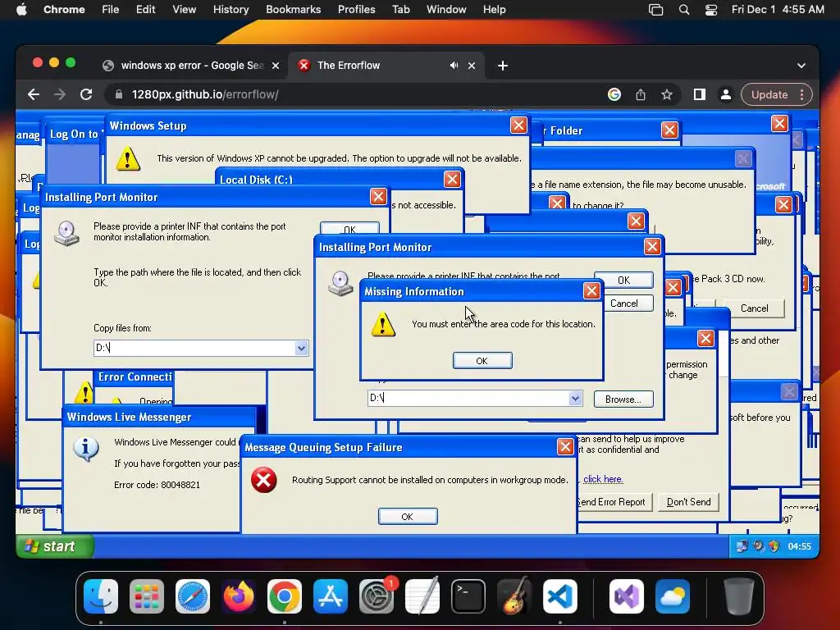Open dropdown arrow in left Installing Port Monitor
840x630 pixels.
pyautogui.click(x=301, y=348)
